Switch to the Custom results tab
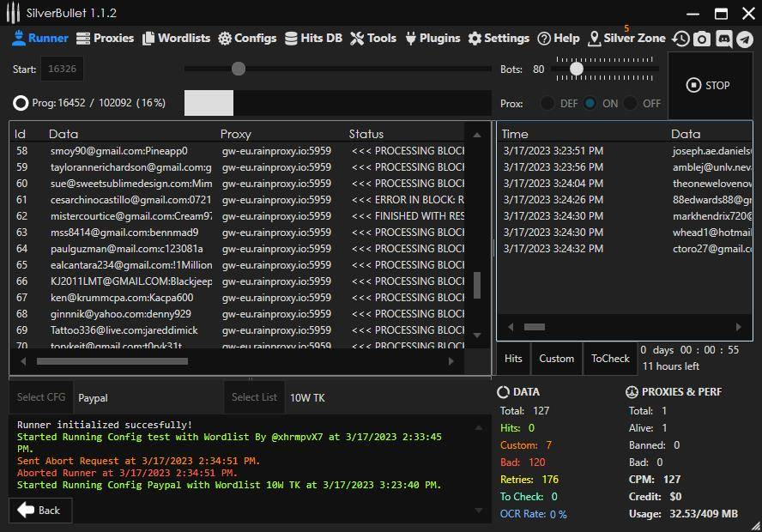The height and width of the screenshot is (532, 762). tap(556, 359)
